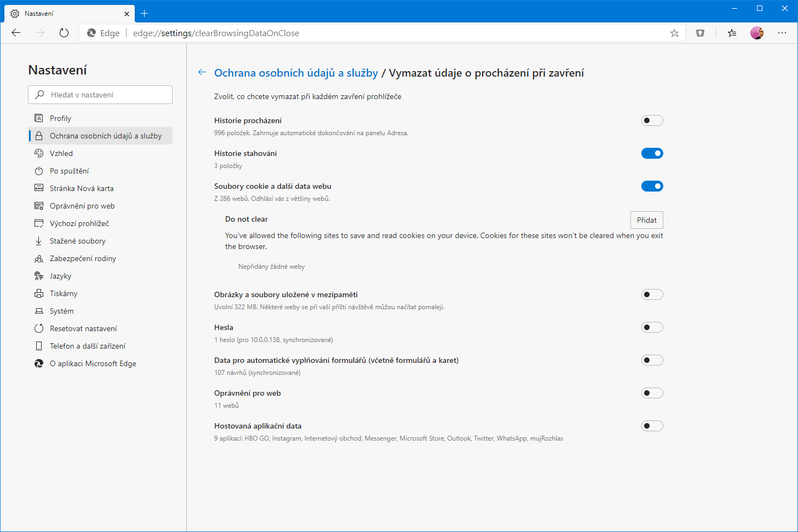
Task: Open the Vzhled settings section
Action: click(61, 153)
